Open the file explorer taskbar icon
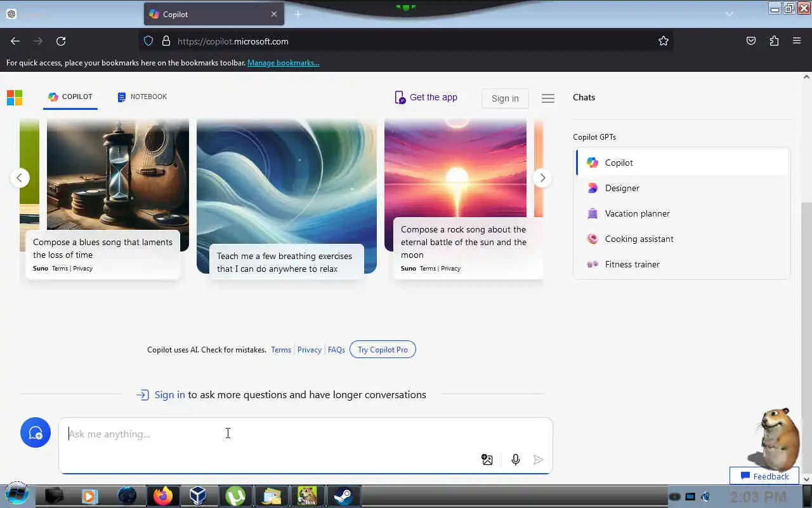The image size is (812, 508). click(x=272, y=496)
